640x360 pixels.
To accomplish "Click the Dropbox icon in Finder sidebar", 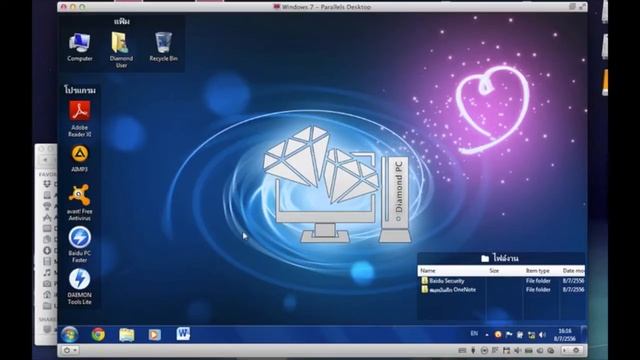I will [47, 184].
